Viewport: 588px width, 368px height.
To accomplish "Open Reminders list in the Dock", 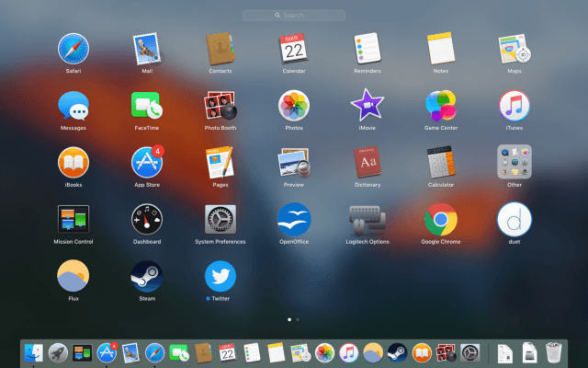I will [x=252, y=353].
